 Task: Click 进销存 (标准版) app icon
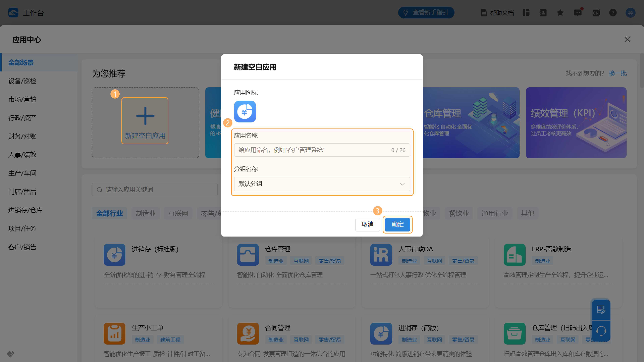(115, 255)
